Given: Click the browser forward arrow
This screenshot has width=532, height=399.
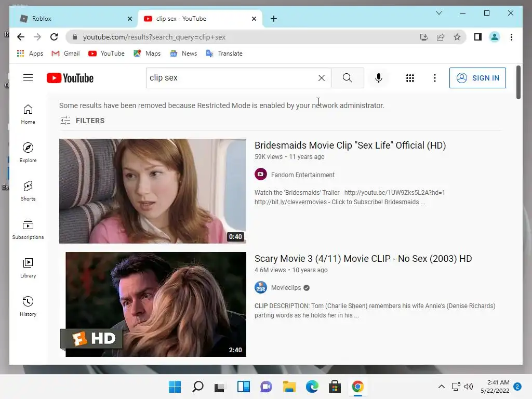Looking at the screenshot, I should point(37,37).
